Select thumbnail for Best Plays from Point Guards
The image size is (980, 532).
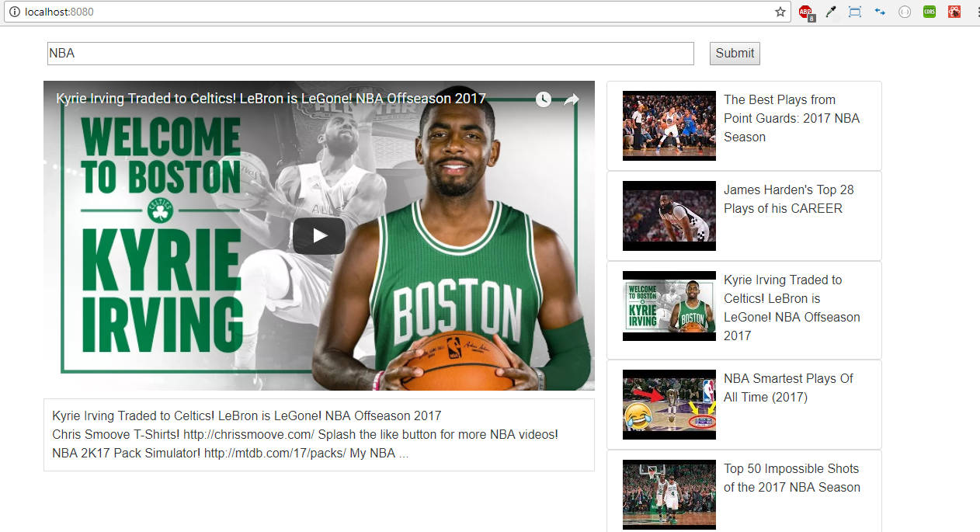click(669, 126)
